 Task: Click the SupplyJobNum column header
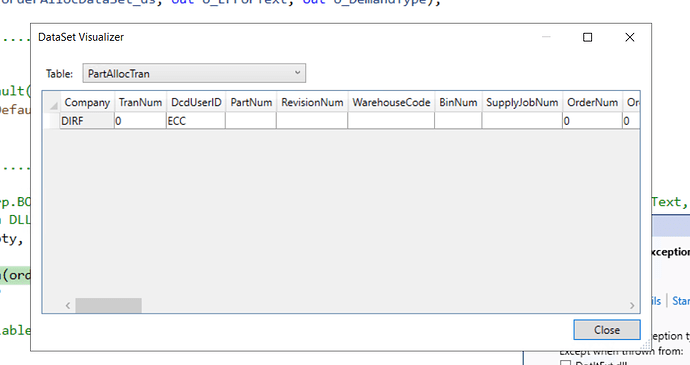pos(522,102)
